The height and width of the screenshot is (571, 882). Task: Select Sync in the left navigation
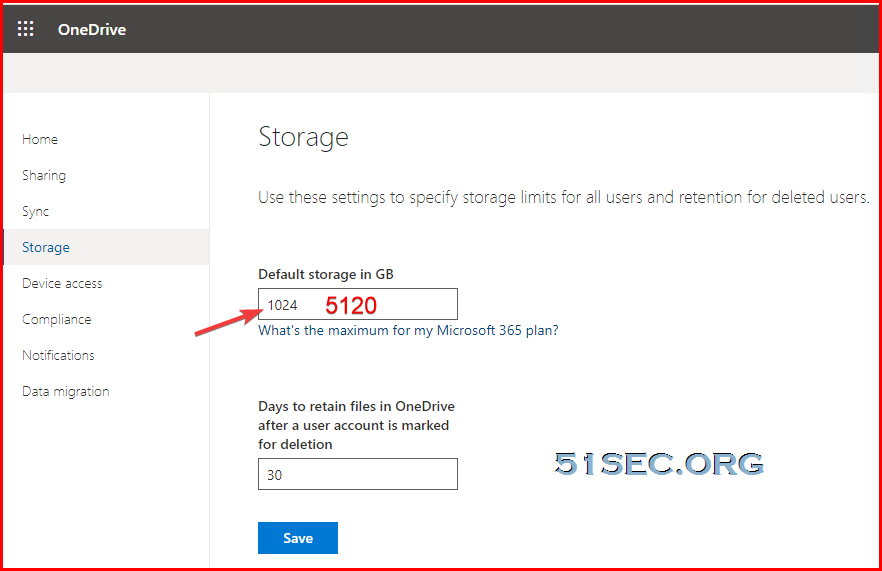(x=35, y=211)
